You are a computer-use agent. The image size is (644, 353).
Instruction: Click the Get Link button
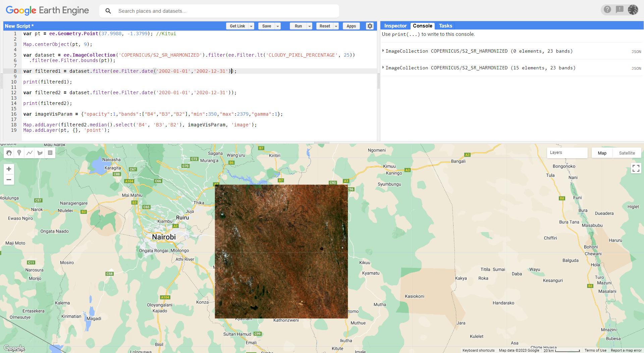click(x=237, y=26)
